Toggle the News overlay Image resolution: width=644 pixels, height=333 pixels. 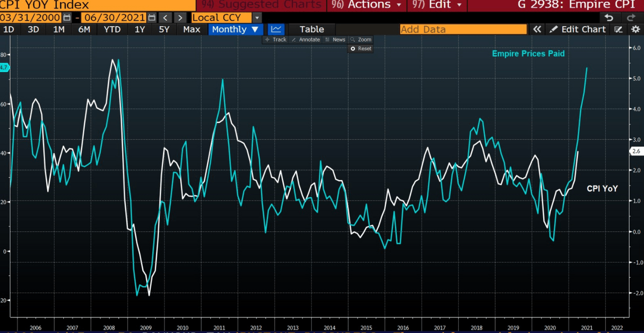point(335,40)
